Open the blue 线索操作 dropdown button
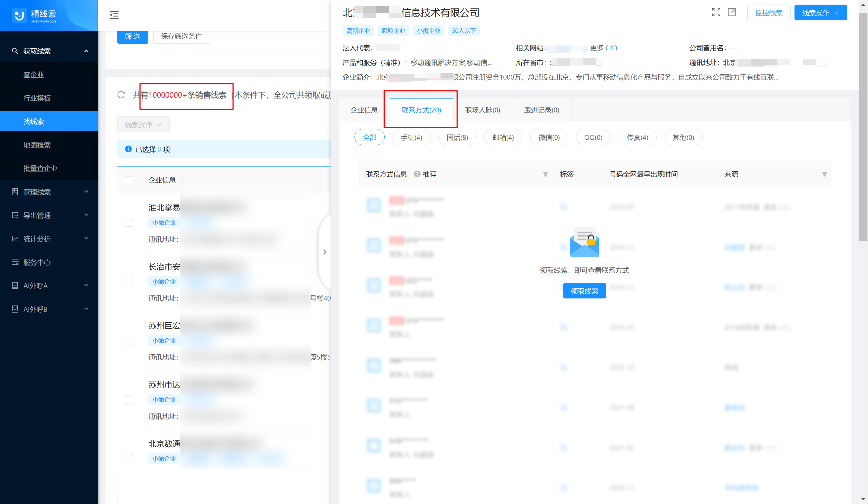The height and width of the screenshot is (504, 868). click(820, 13)
